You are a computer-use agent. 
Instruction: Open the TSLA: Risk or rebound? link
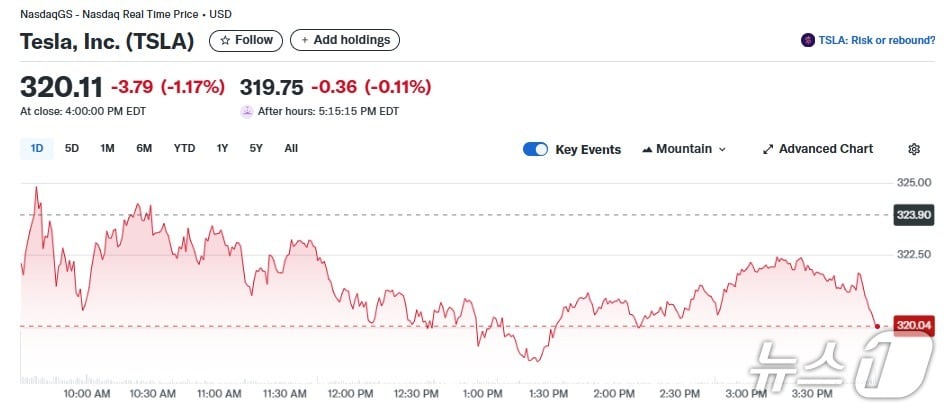875,40
